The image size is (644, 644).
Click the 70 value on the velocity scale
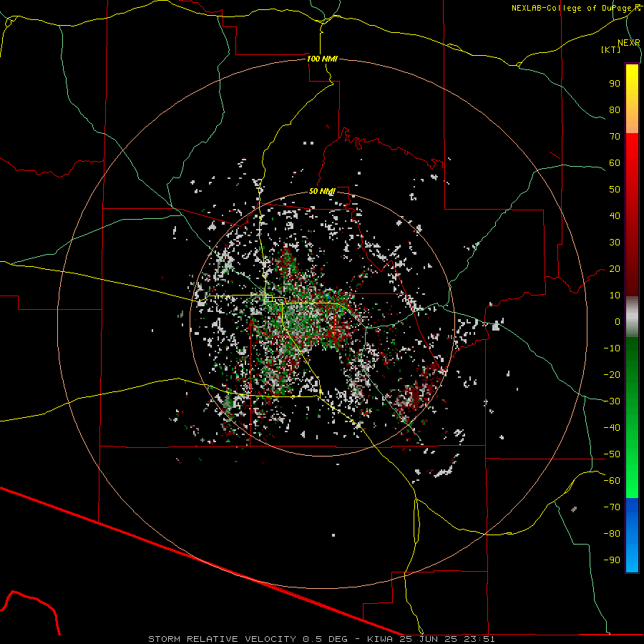[x=615, y=137]
